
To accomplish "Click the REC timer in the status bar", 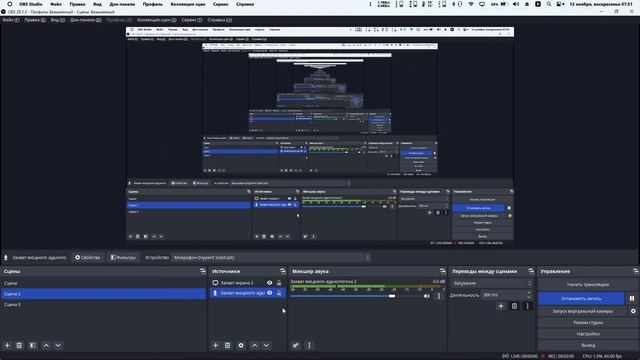I will (x=561, y=356).
